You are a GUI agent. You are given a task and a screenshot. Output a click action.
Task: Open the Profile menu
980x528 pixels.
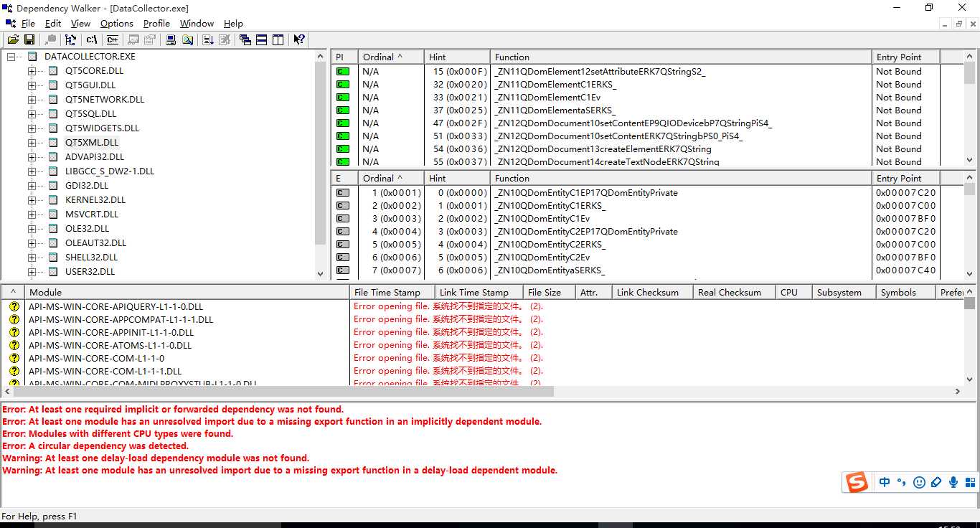(x=156, y=24)
